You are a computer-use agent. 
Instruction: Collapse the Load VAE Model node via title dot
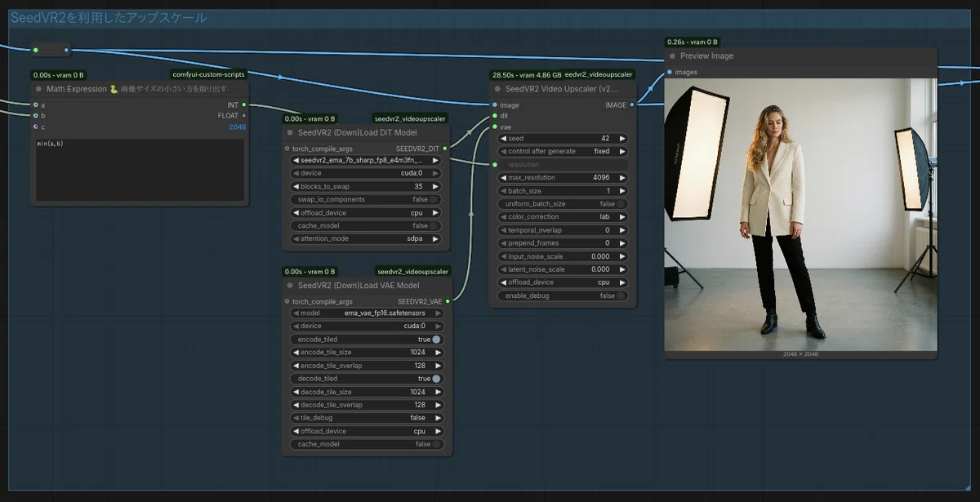(290, 286)
